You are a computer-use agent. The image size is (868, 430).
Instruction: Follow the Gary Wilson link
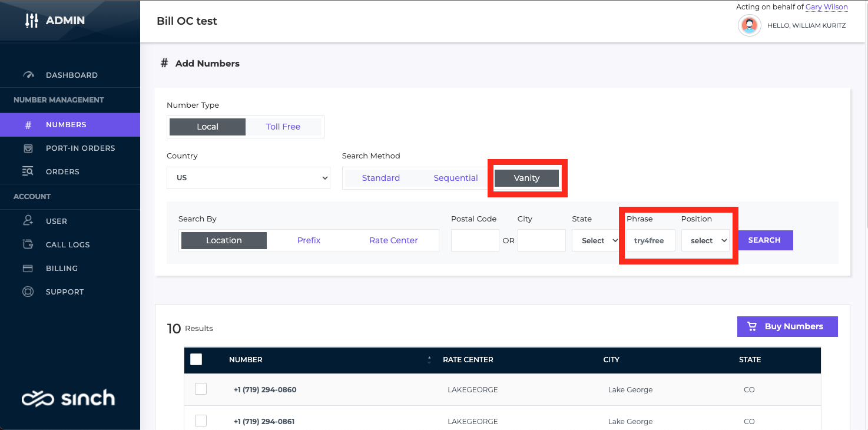[827, 7]
